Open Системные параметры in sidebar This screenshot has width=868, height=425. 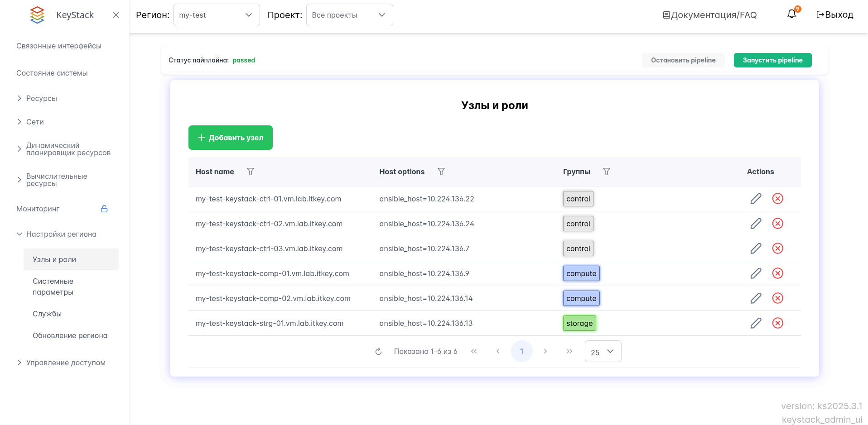(x=53, y=287)
